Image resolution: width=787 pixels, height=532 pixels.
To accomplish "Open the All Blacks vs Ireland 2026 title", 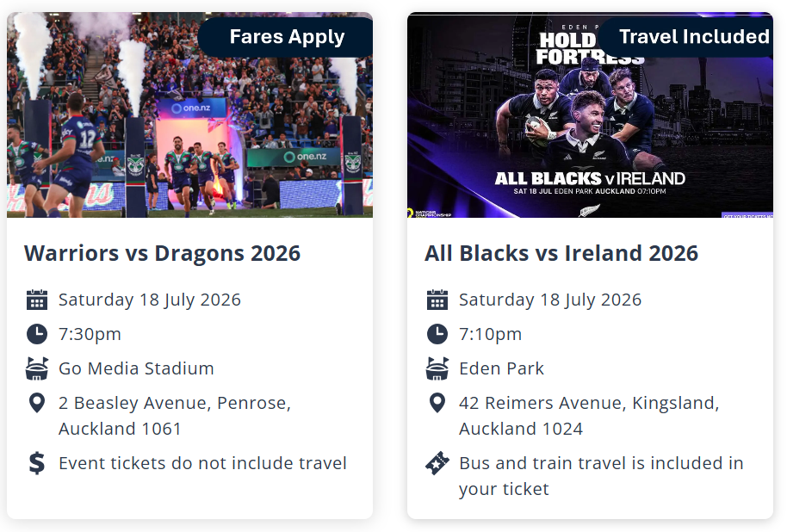I will tap(561, 253).
